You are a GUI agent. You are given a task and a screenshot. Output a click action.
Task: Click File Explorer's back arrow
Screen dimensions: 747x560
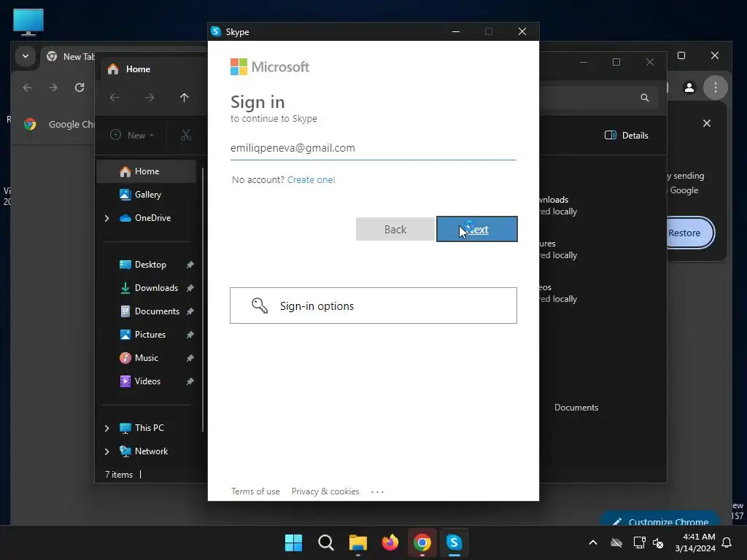click(x=115, y=98)
